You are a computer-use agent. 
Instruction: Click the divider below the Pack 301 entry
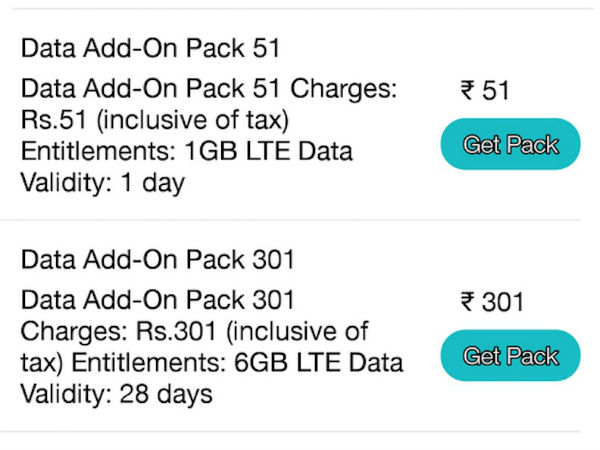pos(300,432)
